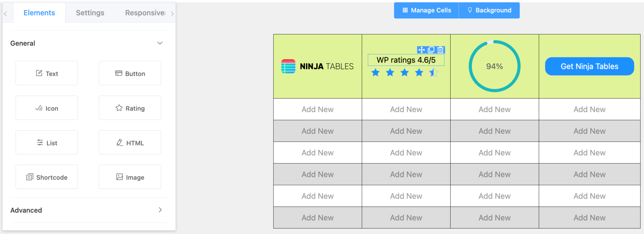Open the Background settings
644x234 pixels.
click(489, 10)
